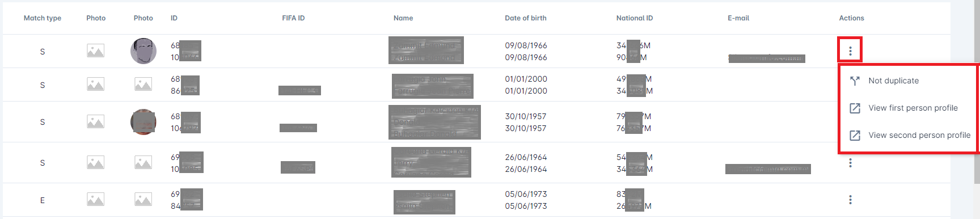The width and height of the screenshot is (980, 219).
Task: Click first placeholder photo in the E match row
Action: (x=95, y=200)
